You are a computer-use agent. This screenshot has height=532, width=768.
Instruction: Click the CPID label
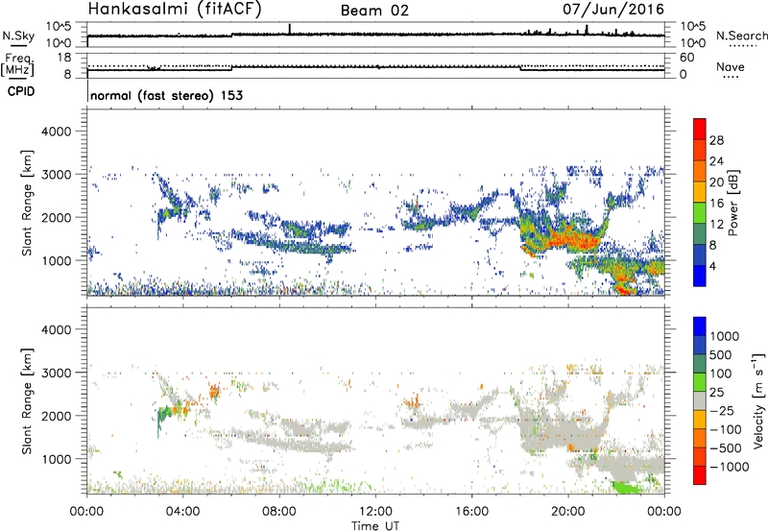(21, 91)
